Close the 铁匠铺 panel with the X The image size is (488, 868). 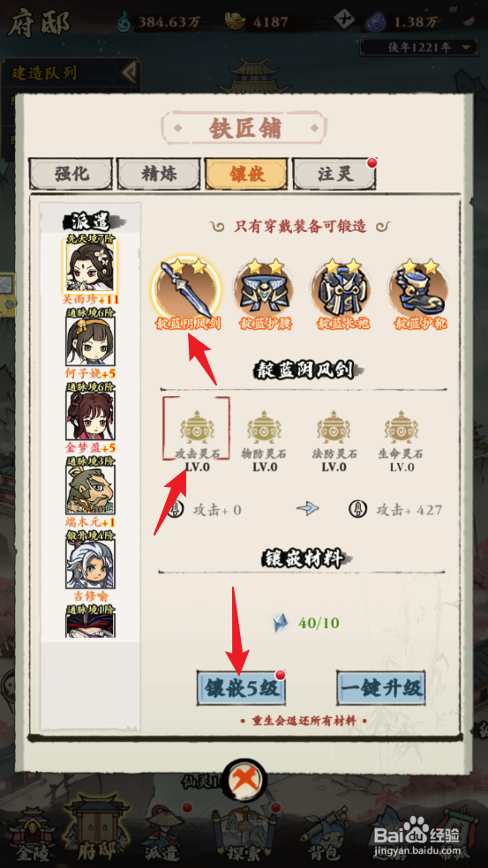pos(244,780)
